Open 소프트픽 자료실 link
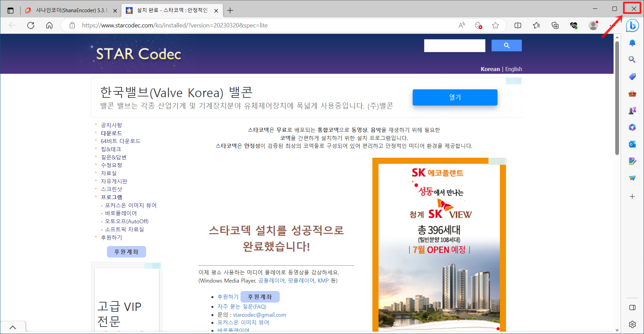This screenshot has width=644, height=334. [124, 229]
